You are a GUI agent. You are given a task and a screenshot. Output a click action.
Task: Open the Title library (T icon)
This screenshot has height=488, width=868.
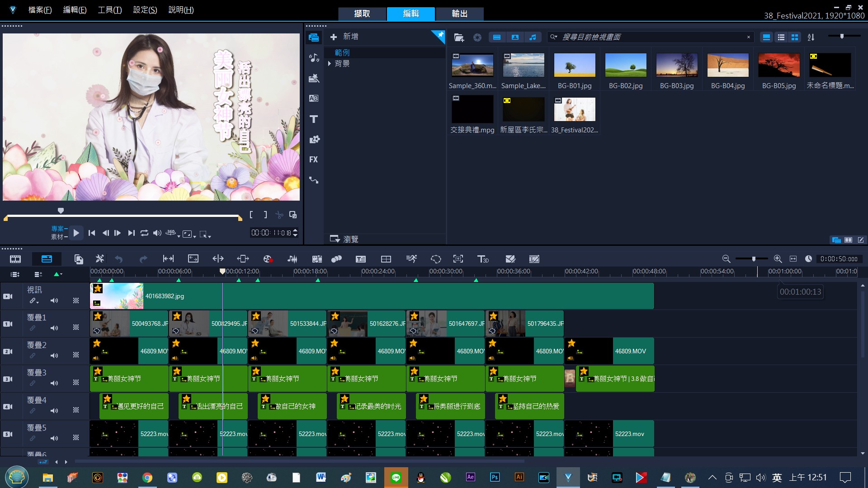tap(314, 119)
